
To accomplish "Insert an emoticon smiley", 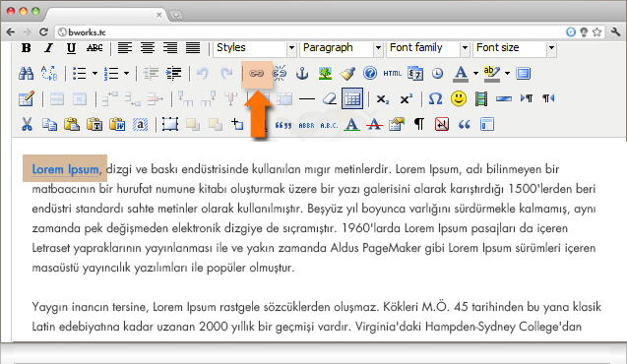I will tap(459, 98).
